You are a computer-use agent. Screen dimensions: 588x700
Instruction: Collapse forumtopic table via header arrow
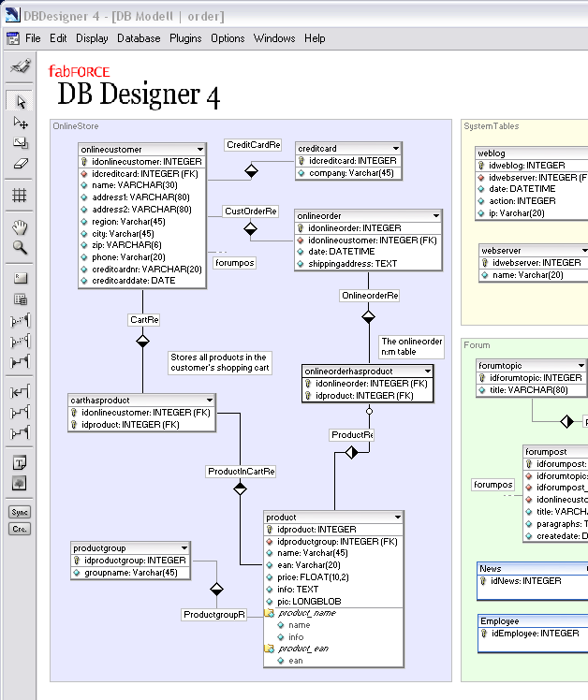[581, 365]
